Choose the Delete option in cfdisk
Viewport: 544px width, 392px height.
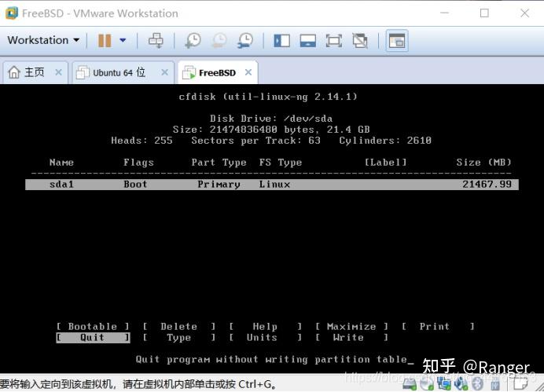point(179,327)
